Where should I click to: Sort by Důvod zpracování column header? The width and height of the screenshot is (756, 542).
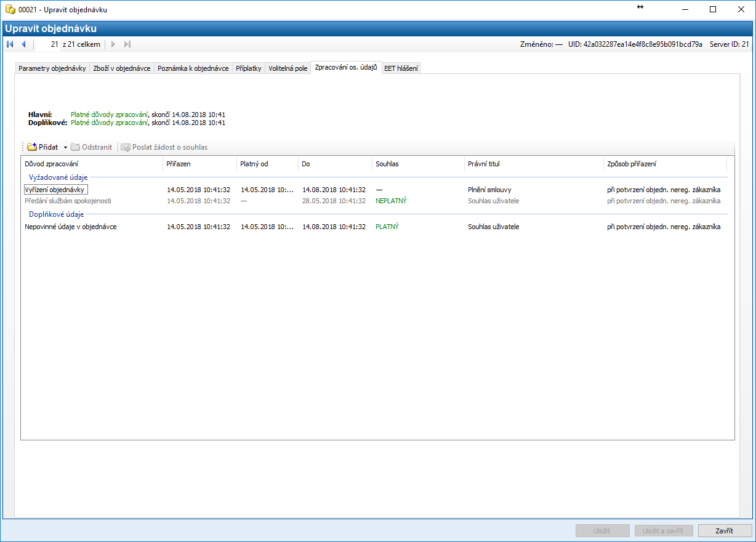tap(52, 164)
